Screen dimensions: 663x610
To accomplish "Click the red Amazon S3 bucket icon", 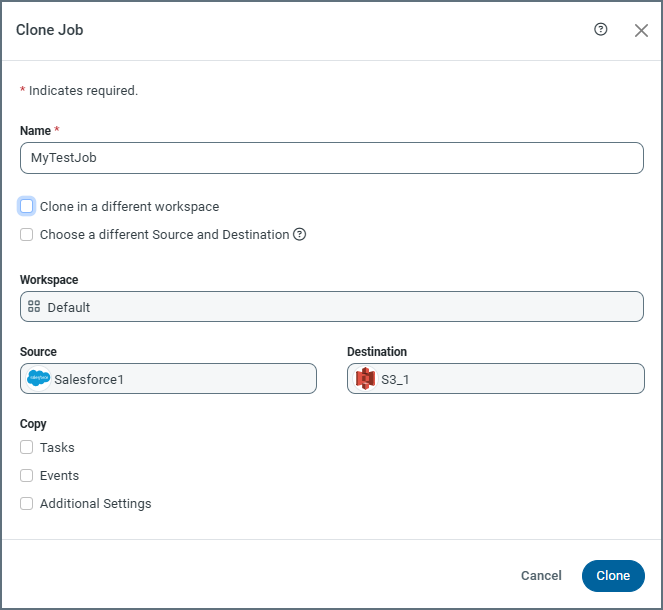I will [365, 379].
